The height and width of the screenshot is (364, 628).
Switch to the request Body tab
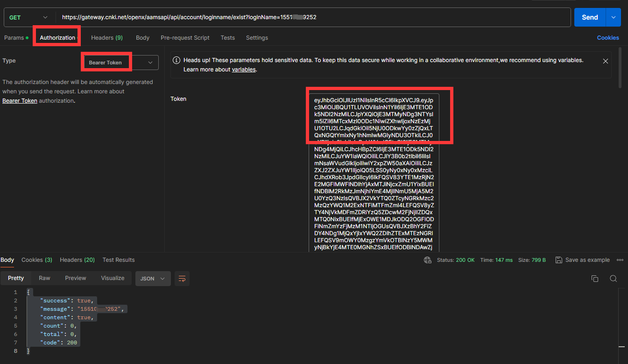pyautogui.click(x=142, y=38)
